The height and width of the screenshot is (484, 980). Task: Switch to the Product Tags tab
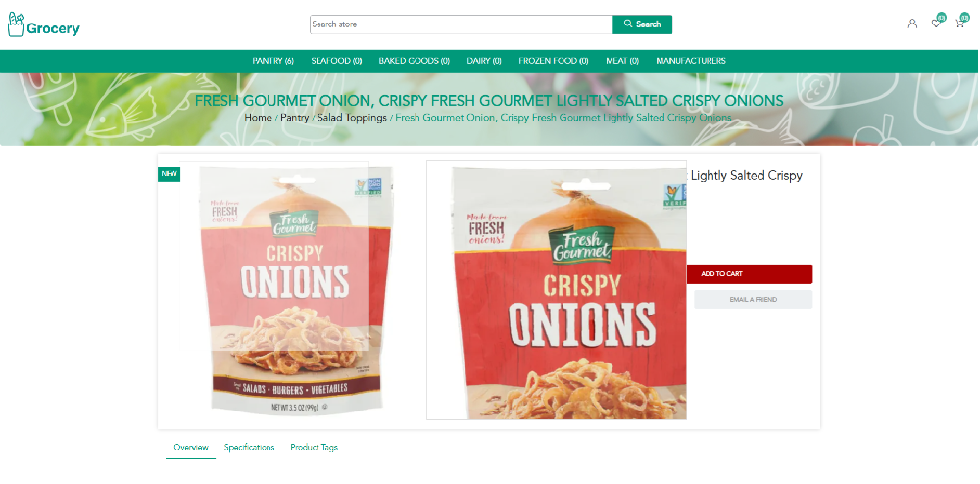314,447
